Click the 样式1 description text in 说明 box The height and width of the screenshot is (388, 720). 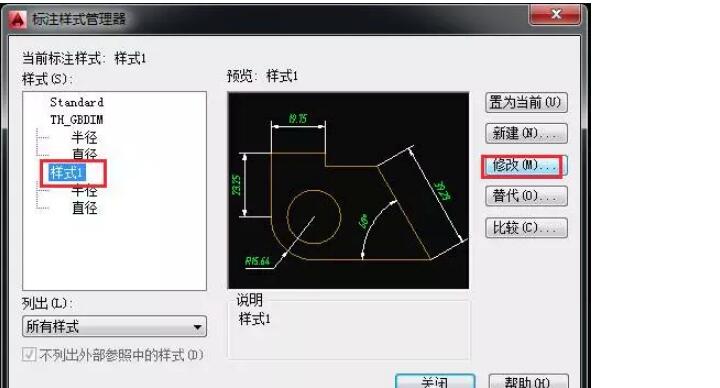click(x=254, y=319)
